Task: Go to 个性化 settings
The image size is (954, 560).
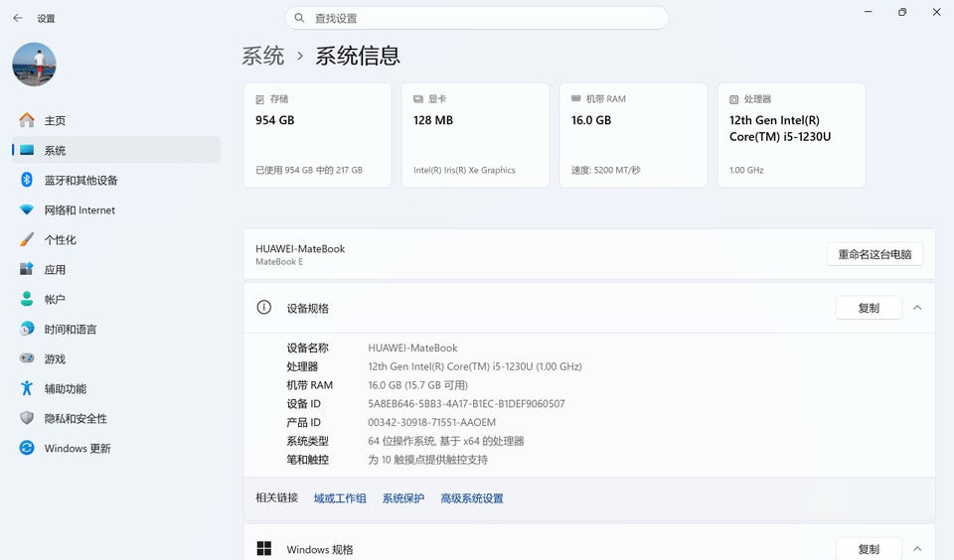Action: pyautogui.click(x=115, y=239)
